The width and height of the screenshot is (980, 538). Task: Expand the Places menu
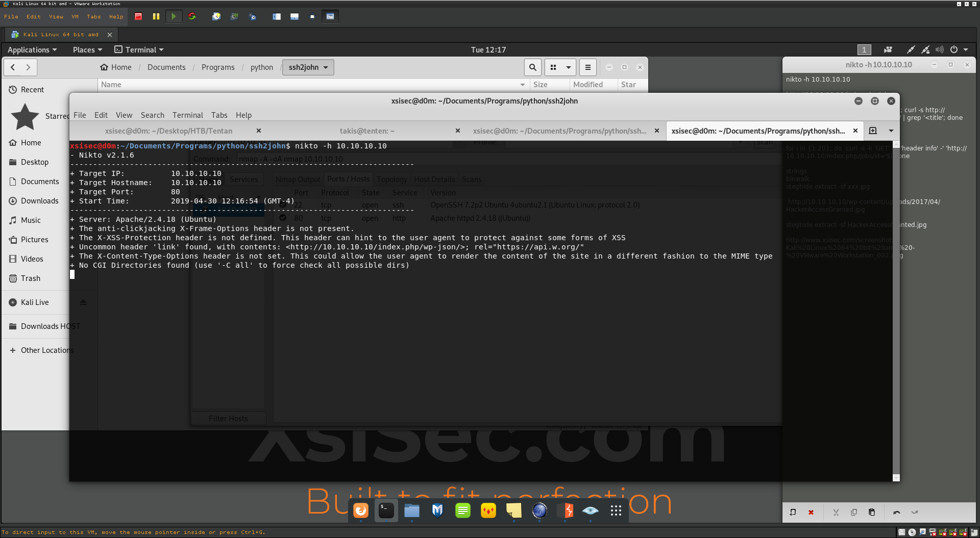[87, 49]
